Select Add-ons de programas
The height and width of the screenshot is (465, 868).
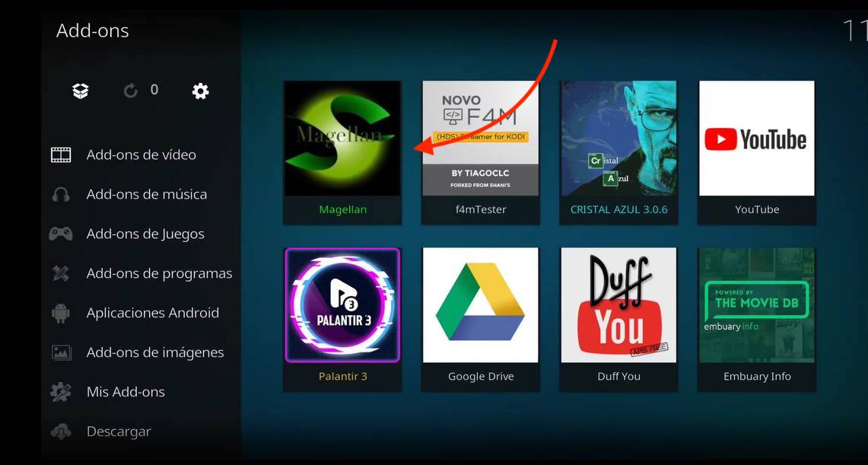tap(160, 273)
